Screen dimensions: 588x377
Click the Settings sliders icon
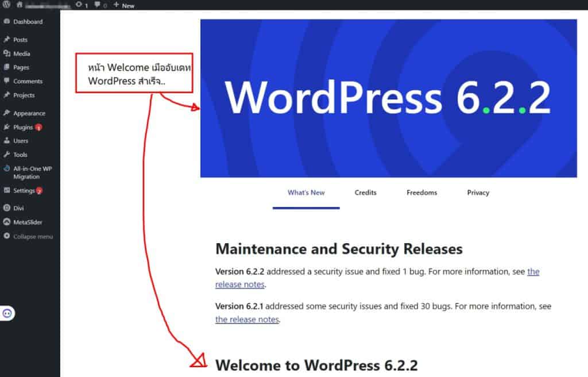click(7, 190)
